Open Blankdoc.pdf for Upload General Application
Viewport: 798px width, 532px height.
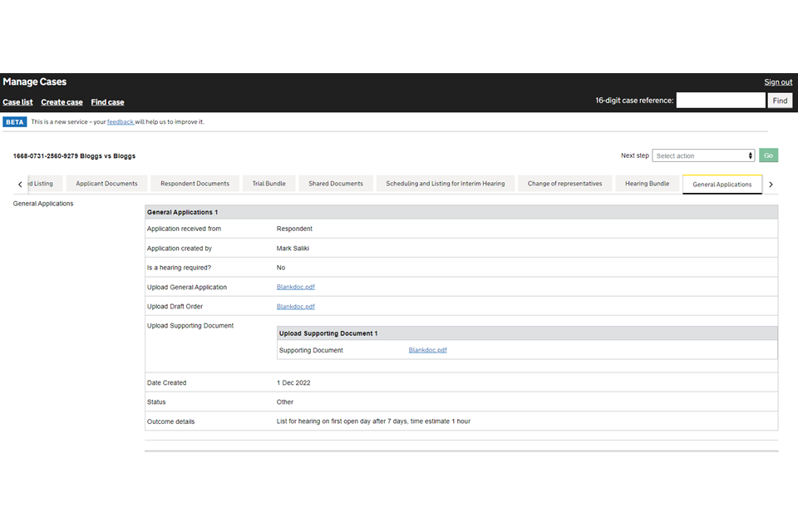click(295, 287)
